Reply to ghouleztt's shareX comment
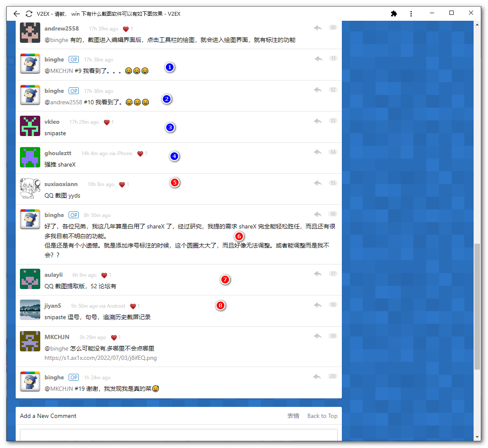Screen dimensions: 488x448 coord(318,152)
